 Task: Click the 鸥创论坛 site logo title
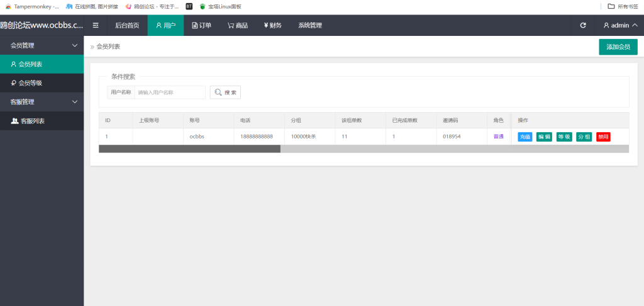click(42, 25)
